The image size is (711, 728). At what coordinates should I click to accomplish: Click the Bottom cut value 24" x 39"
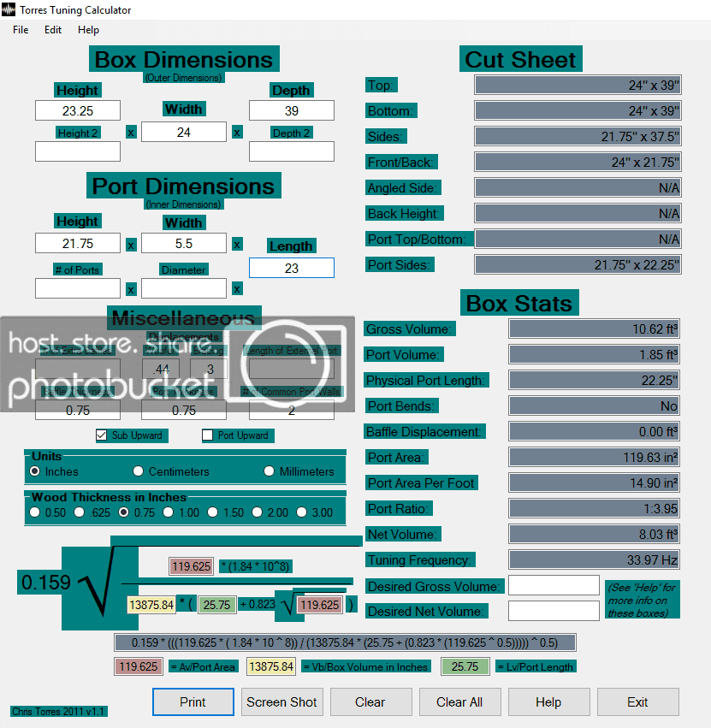tap(578, 111)
